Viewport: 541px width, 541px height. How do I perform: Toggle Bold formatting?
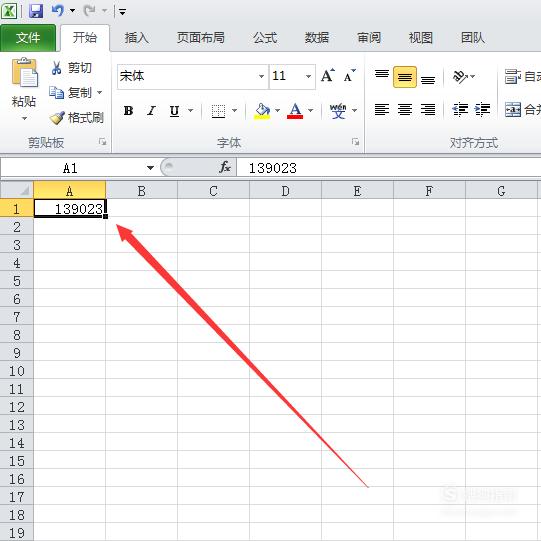[x=128, y=111]
